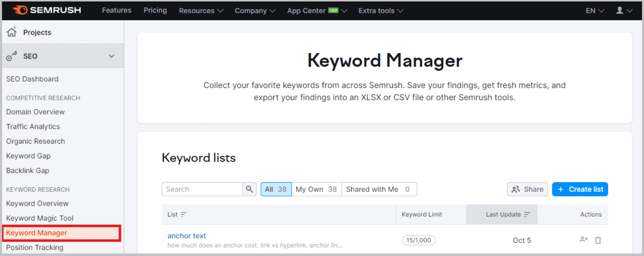Viewport: 644px width, 256px height.
Task: Expand the Resources dropdown menu
Action: (201, 10)
